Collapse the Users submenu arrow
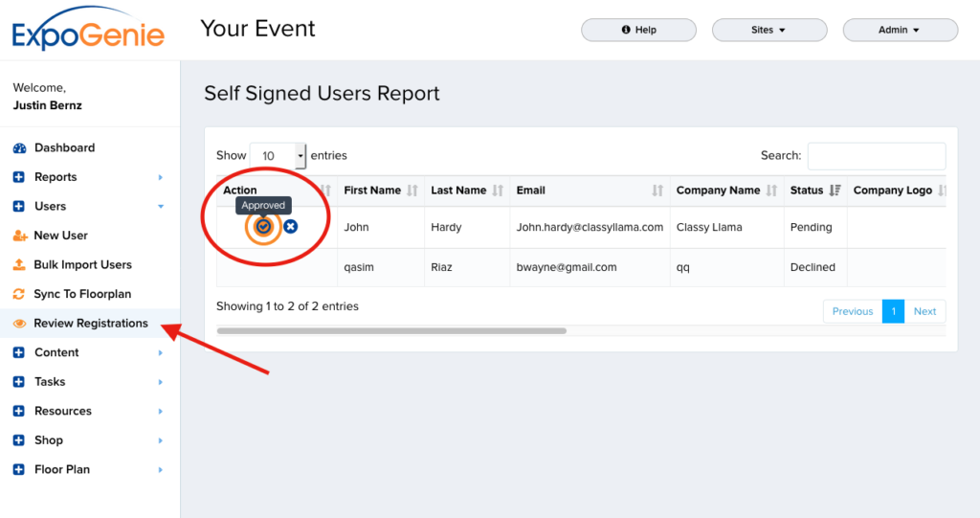 click(x=161, y=207)
